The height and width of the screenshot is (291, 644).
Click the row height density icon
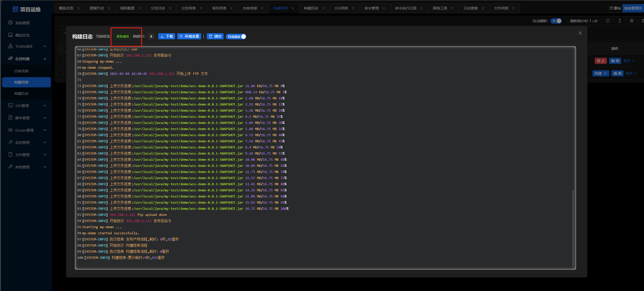click(x=620, y=21)
